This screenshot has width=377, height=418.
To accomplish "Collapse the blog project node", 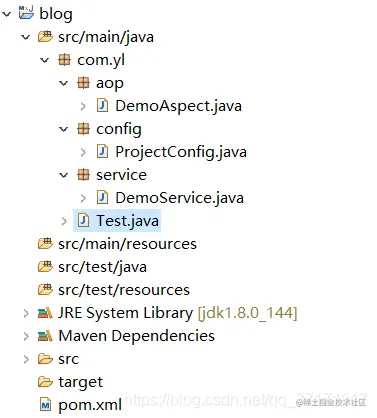I will [7, 14].
